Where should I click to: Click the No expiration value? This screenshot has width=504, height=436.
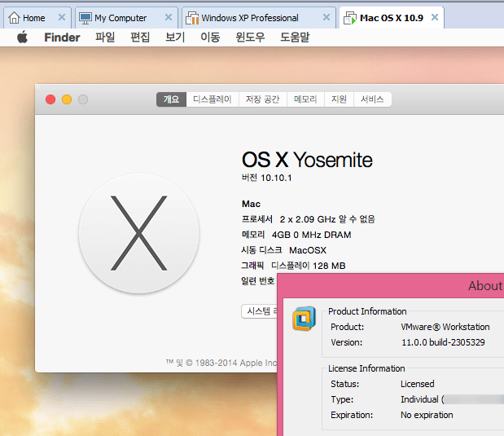pyautogui.click(x=427, y=415)
